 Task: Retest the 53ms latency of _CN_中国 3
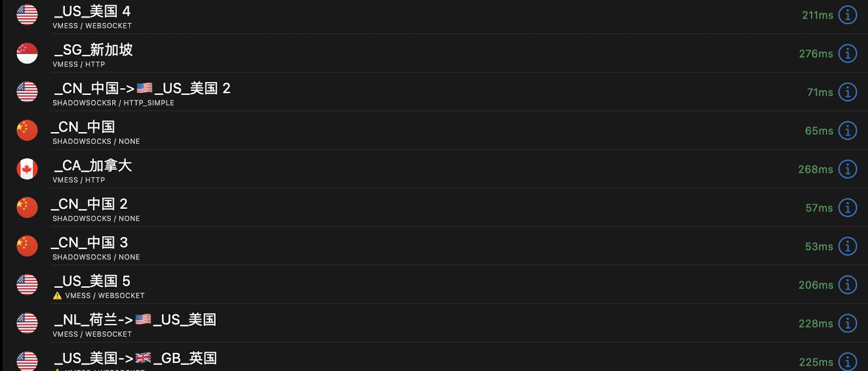coord(819,246)
